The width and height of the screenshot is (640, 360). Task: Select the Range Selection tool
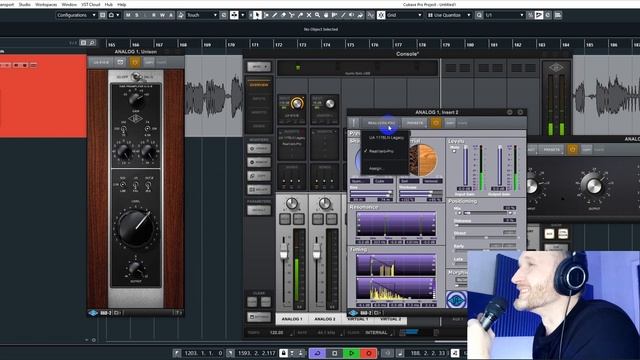[x=266, y=15]
